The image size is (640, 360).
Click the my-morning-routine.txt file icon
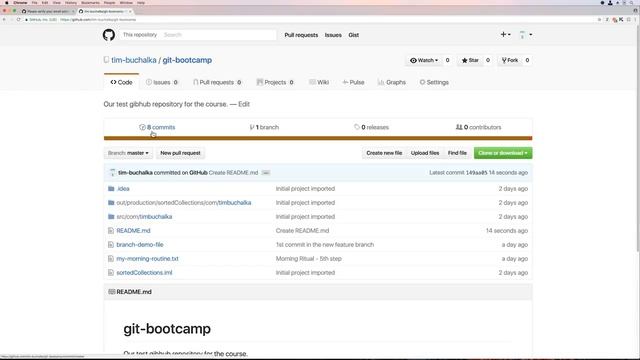[111, 259]
